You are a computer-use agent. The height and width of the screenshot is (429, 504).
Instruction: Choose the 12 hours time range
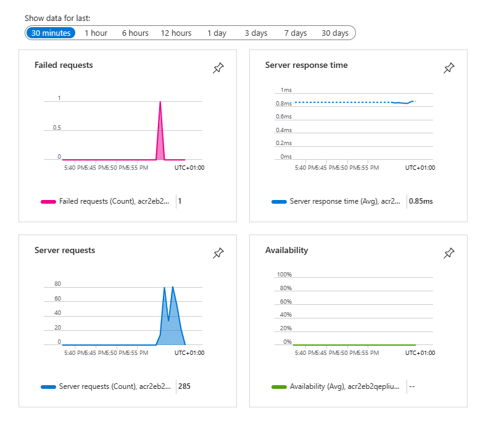(176, 33)
